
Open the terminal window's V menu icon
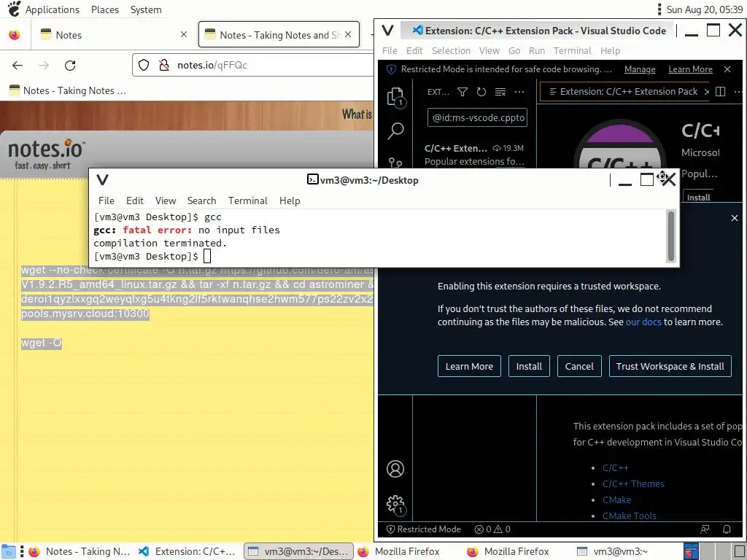[x=102, y=180]
